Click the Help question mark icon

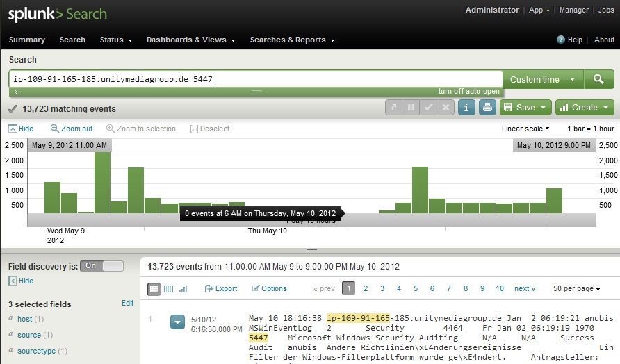pyautogui.click(x=561, y=40)
